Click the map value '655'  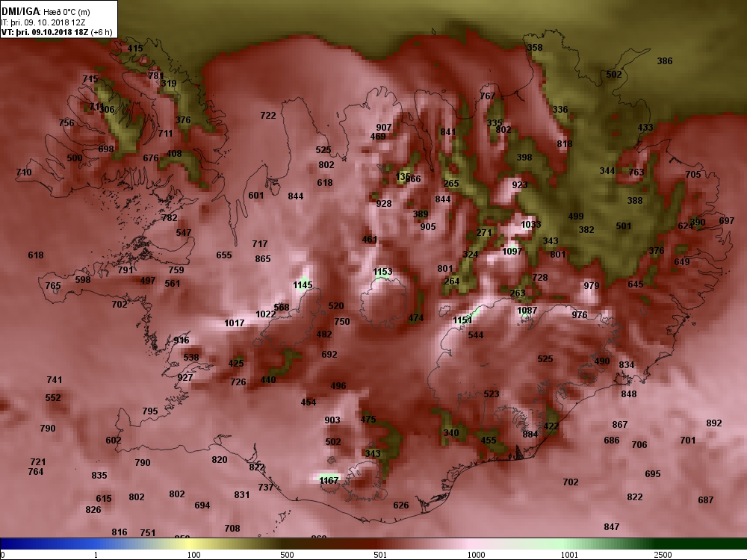[x=224, y=255]
